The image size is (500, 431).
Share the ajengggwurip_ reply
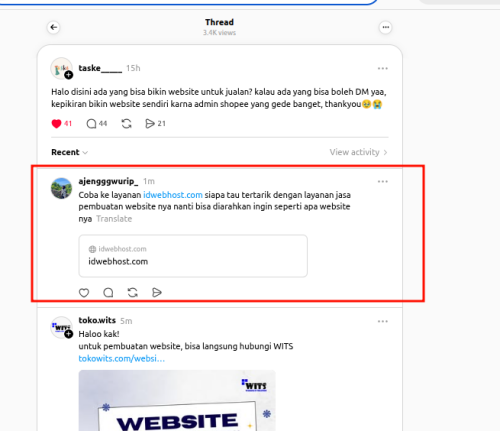click(x=157, y=293)
